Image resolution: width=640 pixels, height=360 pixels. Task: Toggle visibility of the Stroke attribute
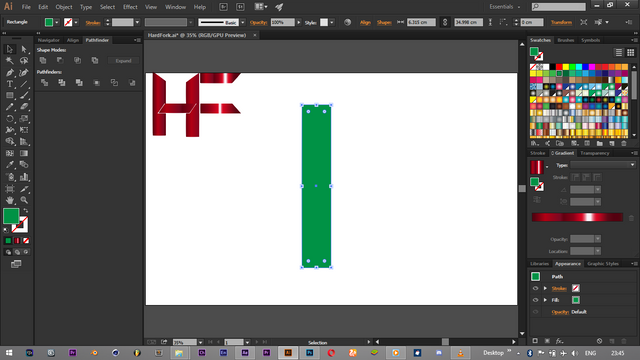pyautogui.click(x=535, y=288)
